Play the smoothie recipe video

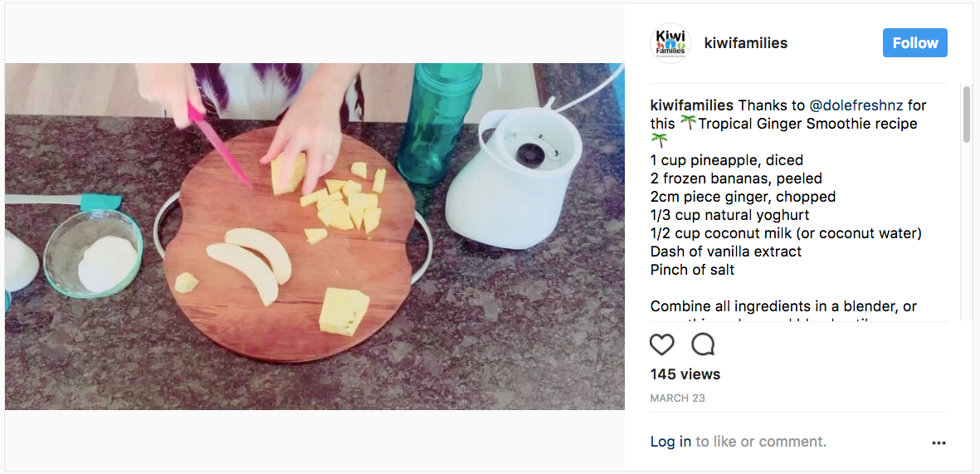point(314,237)
